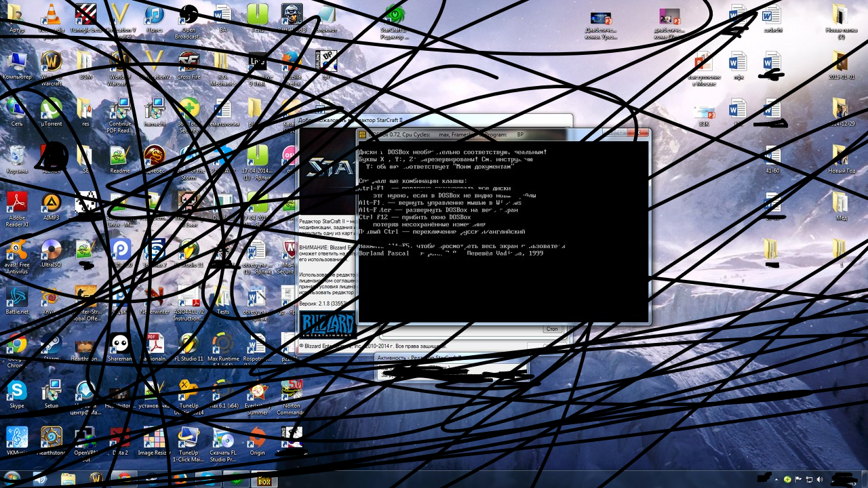This screenshot has width=868, height=488.
Task: Click the 'Borland Pascal' line in DOSBox
Action: pyautogui.click(x=451, y=253)
